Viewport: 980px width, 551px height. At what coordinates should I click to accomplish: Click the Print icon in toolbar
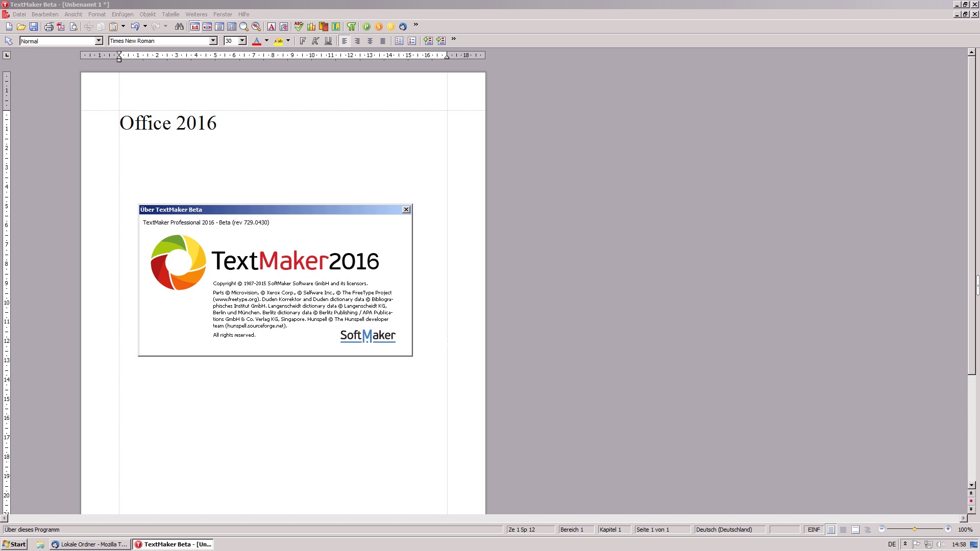(x=49, y=27)
